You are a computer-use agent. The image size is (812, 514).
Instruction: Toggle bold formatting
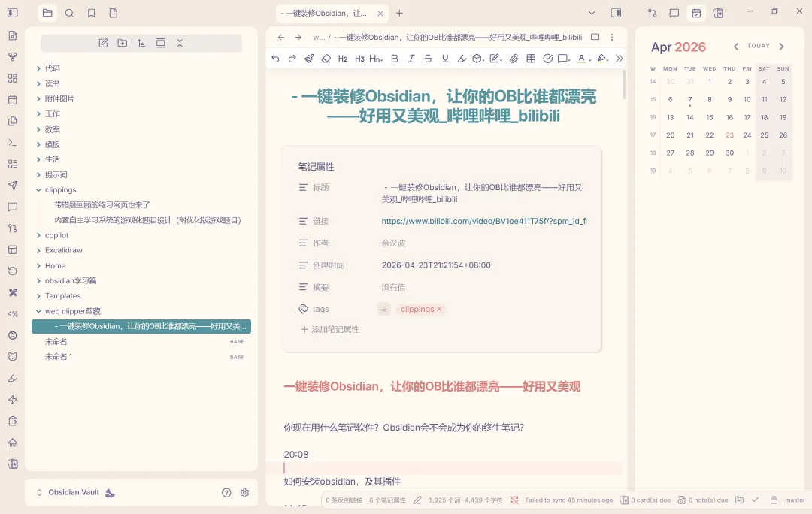(x=395, y=59)
